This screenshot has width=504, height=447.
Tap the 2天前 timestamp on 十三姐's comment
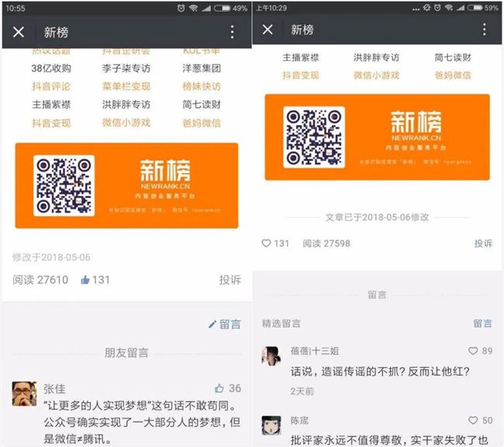[302, 391]
